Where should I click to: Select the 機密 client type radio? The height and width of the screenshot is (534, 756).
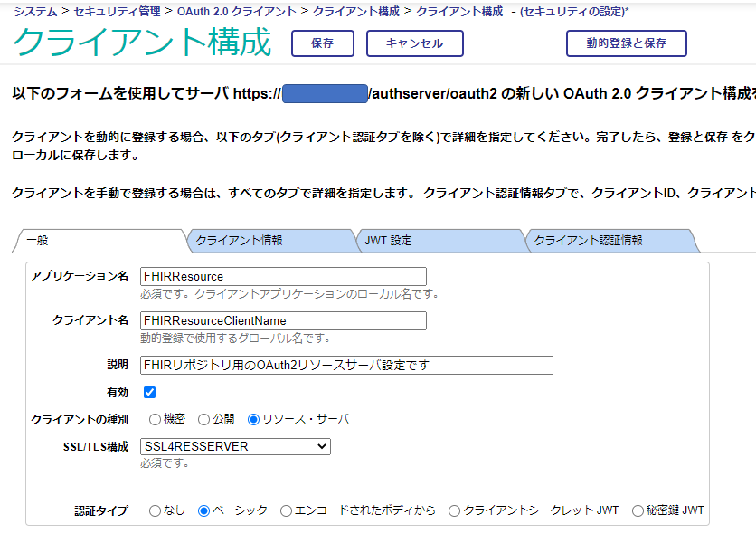click(x=156, y=419)
